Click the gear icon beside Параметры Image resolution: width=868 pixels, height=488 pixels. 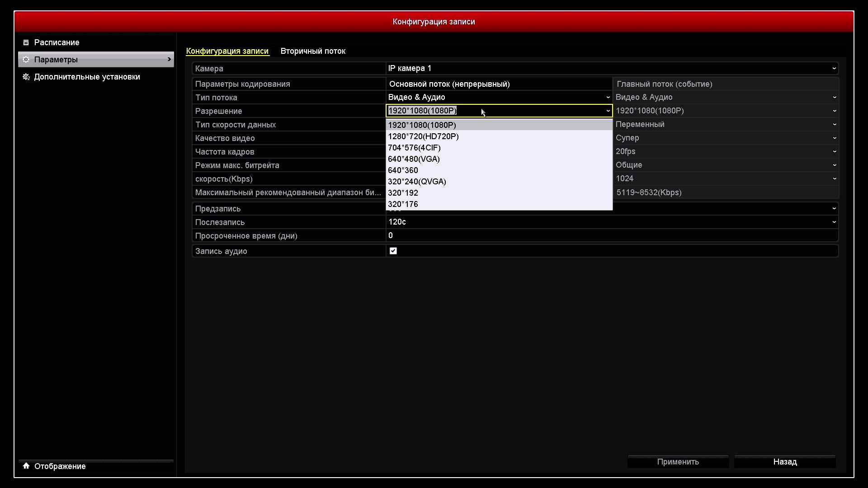coord(26,60)
